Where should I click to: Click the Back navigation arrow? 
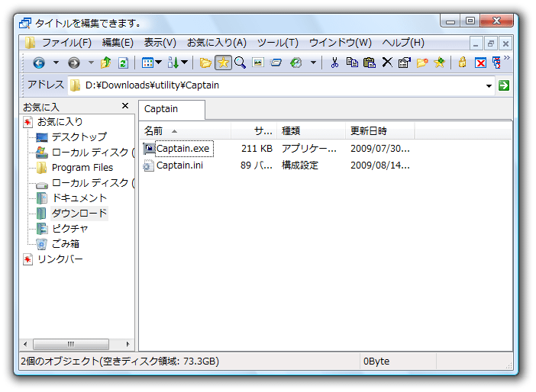point(39,63)
